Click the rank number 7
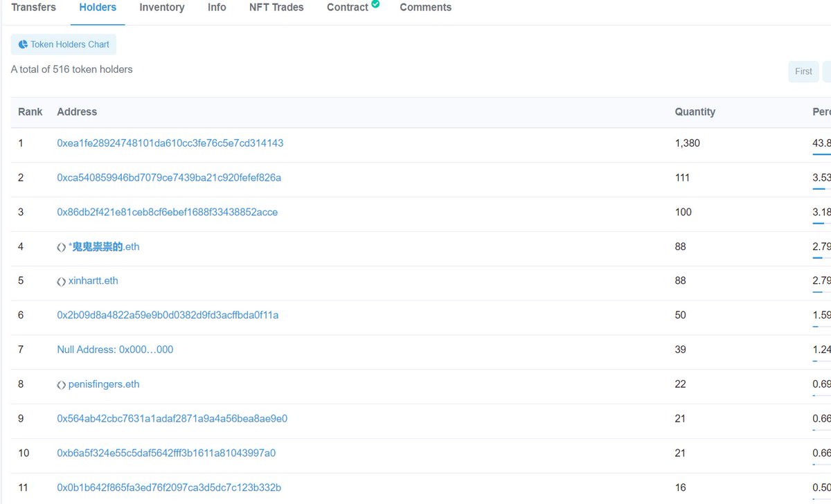This screenshot has width=831, height=504. pos(21,350)
